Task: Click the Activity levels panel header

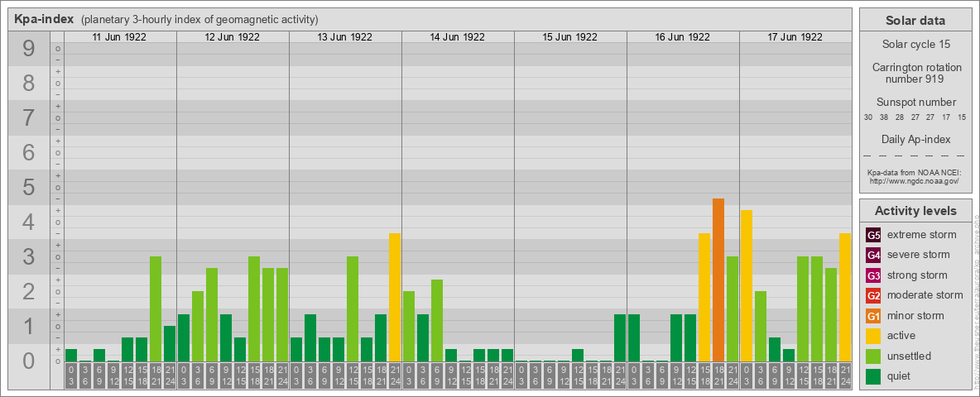Action: click(x=916, y=211)
